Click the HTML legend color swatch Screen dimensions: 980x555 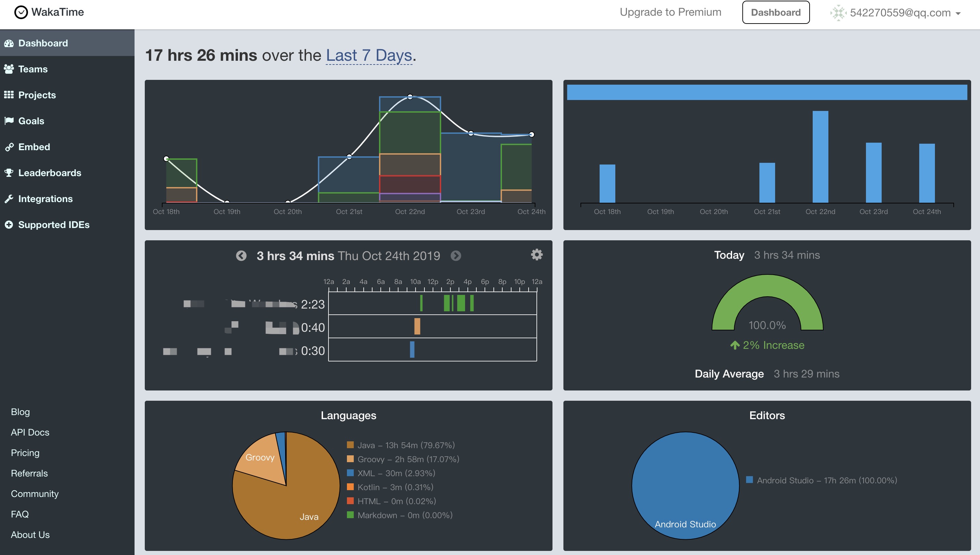pos(350,501)
